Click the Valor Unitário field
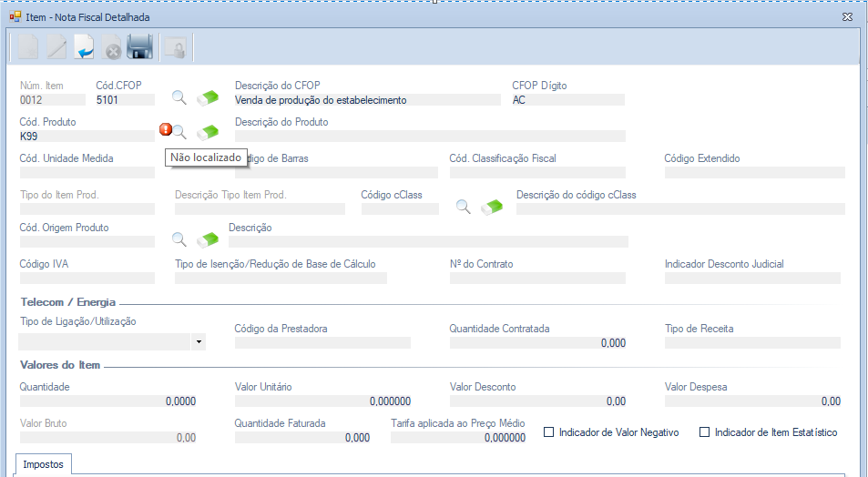Viewport: 868px width, 477px height. point(322,401)
